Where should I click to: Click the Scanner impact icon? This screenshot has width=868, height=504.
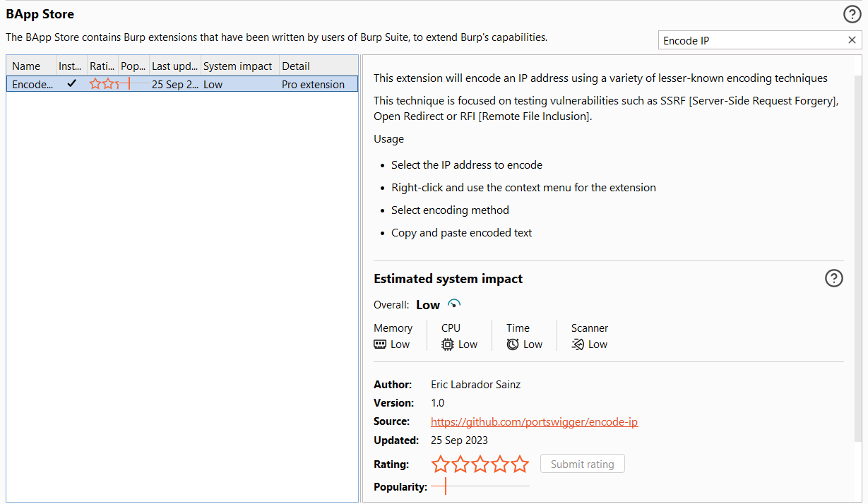[x=578, y=344]
